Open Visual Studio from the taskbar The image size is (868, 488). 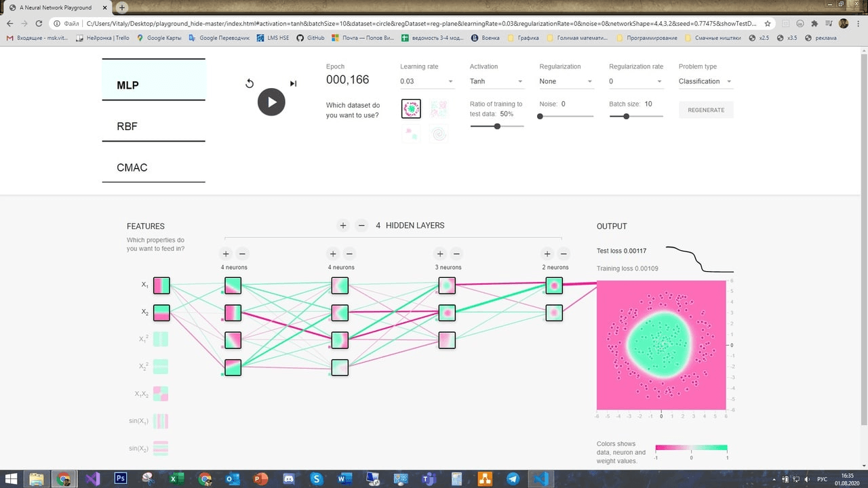click(x=93, y=479)
